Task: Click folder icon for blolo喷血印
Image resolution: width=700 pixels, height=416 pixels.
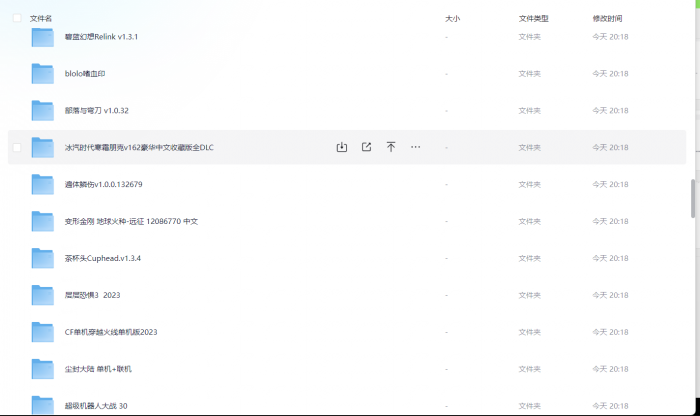Action: [42, 74]
